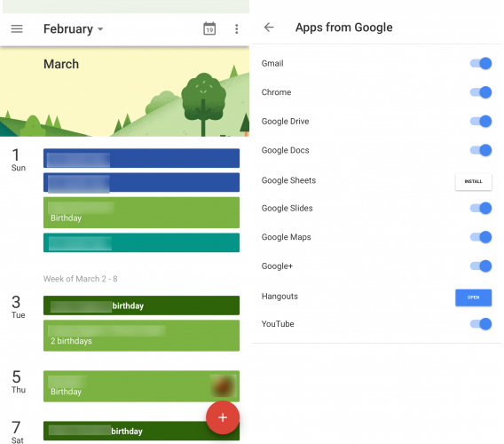Disable the Google Drive switch
The width and height of the screenshot is (504, 444).
[x=481, y=122]
